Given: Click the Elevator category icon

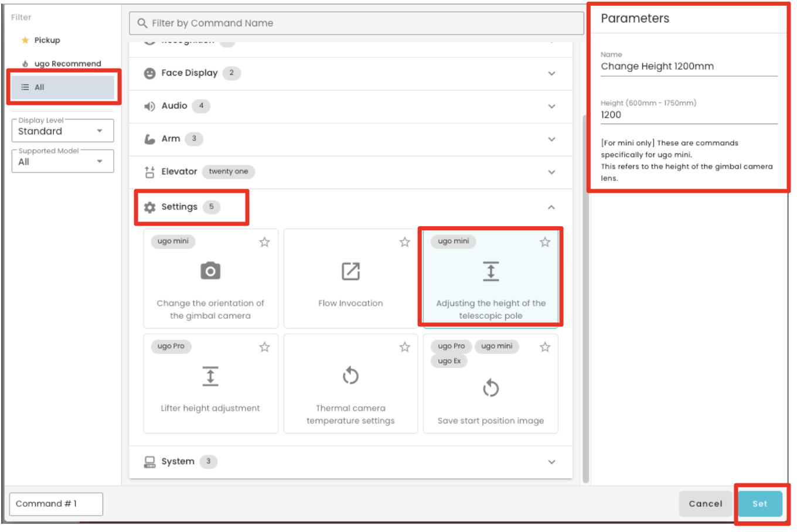Looking at the screenshot, I should point(150,172).
